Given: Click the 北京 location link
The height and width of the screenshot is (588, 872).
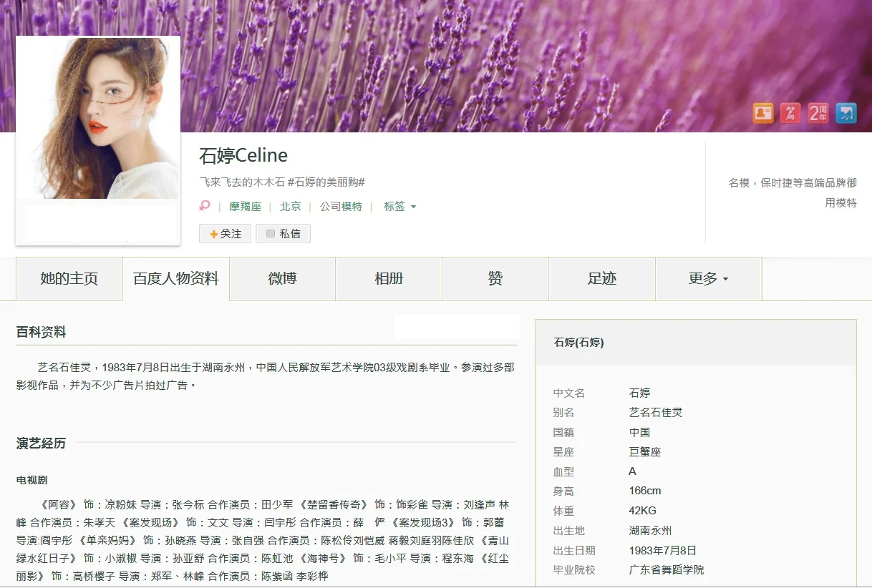Looking at the screenshot, I should [290, 206].
